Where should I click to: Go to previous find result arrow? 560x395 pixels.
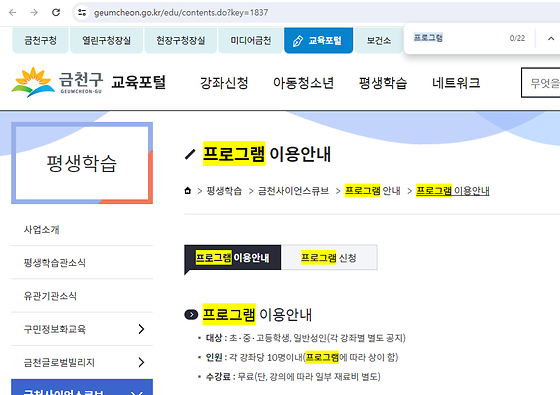tap(551, 39)
